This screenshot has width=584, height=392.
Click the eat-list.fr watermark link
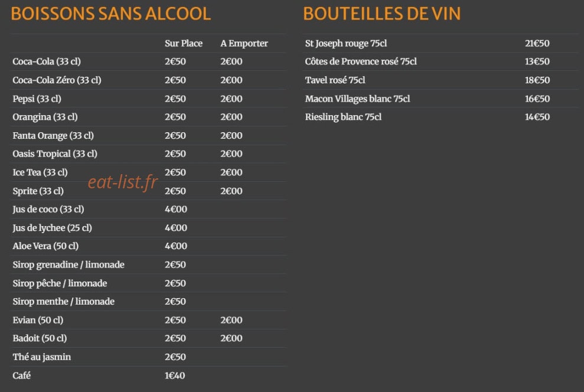pyautogui.click(x=123, y=182)
